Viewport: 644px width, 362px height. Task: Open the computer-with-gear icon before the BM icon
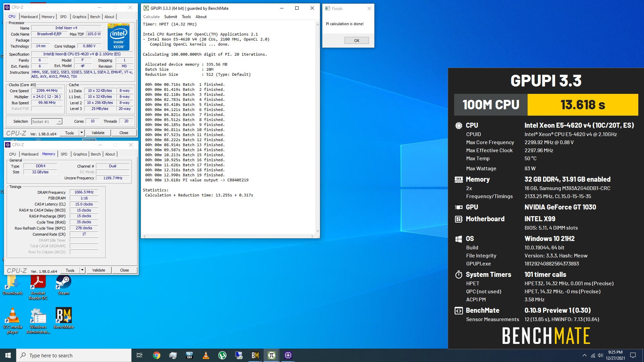point(239,355)
